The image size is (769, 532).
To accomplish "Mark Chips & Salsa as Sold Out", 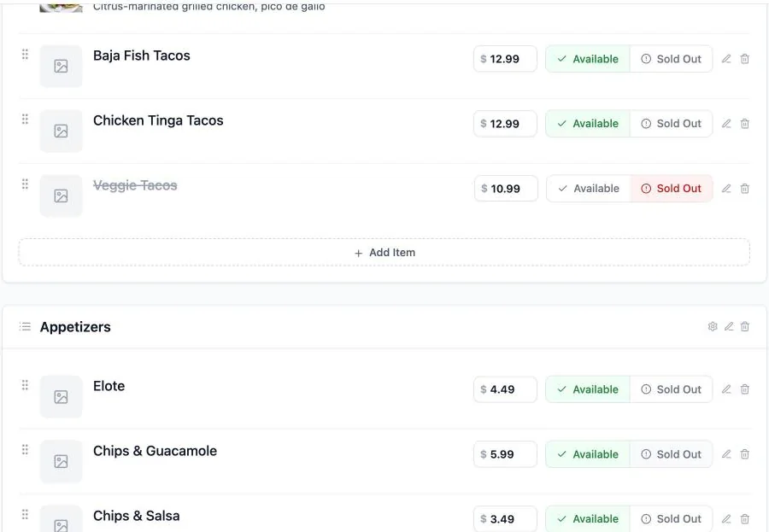I will pyautogui.click(x=671, y=518).
